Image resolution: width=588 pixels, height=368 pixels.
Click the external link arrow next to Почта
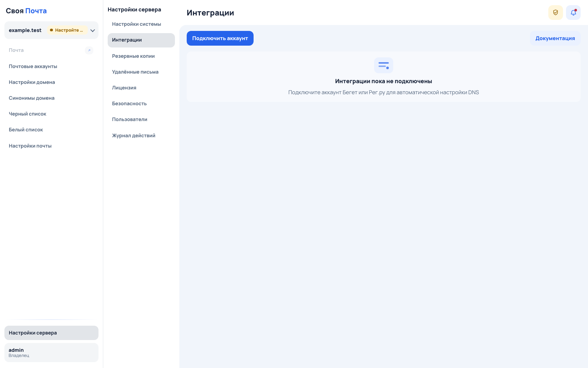point(89,50)
